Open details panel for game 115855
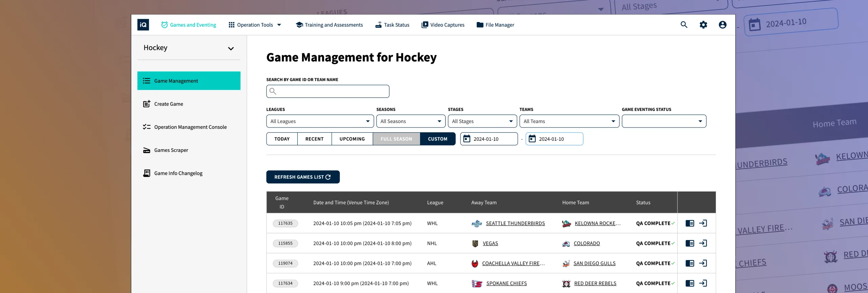The image size is (868, 293). pyautogui.click(x=690, y=243)
